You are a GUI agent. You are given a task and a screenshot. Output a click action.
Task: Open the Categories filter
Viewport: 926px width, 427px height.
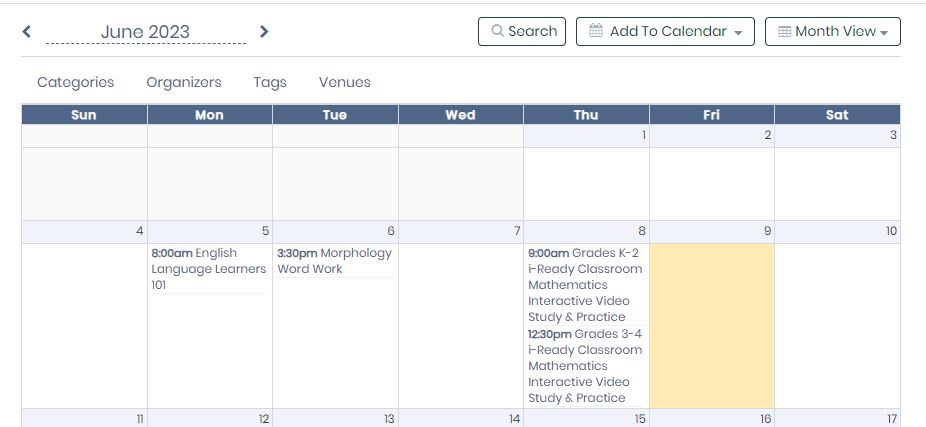tap(76, 82)
